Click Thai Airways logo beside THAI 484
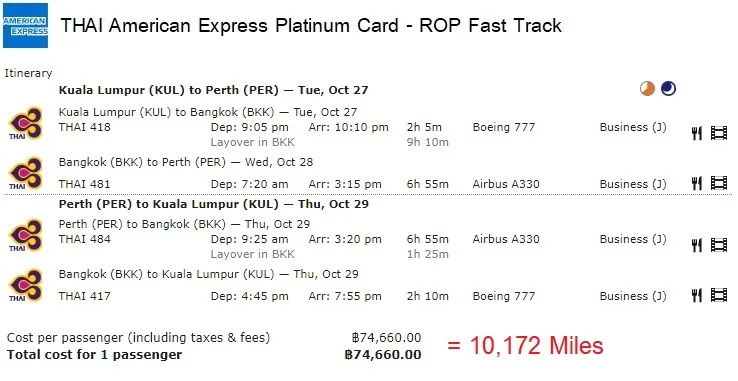This screenshot has width=738, height=381. [26, 235]
